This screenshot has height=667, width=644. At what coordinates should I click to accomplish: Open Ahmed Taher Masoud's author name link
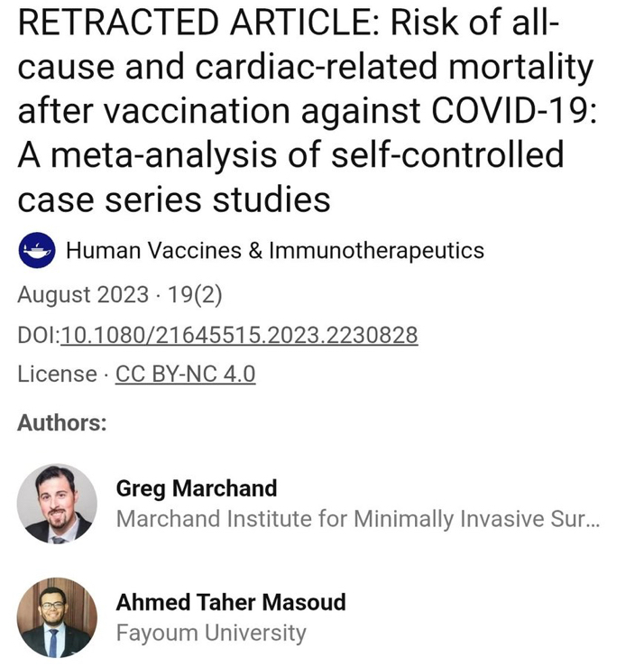231,602
